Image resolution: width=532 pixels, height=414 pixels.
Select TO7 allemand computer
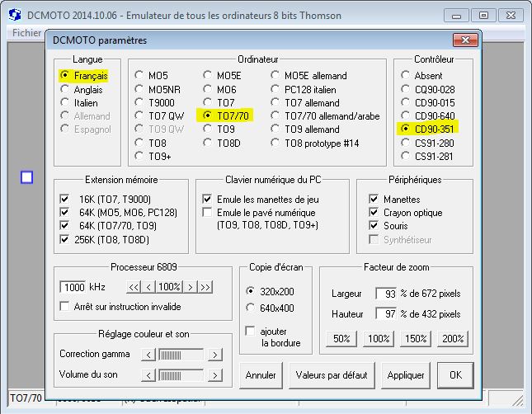(x=305, y=103)
